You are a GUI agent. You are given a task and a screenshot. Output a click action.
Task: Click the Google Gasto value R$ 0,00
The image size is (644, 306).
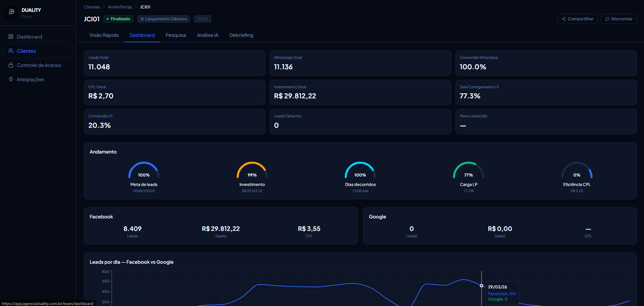tap(500, 229)
